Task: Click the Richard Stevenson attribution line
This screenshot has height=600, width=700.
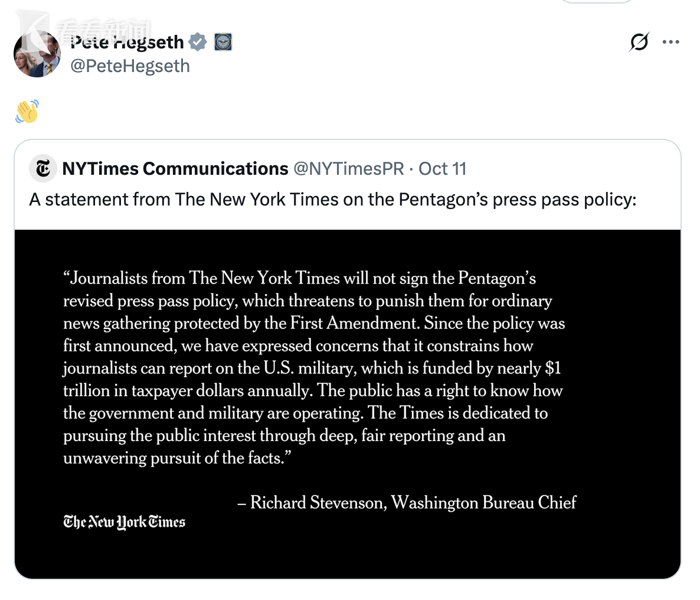Action: (x=407, y=503)
